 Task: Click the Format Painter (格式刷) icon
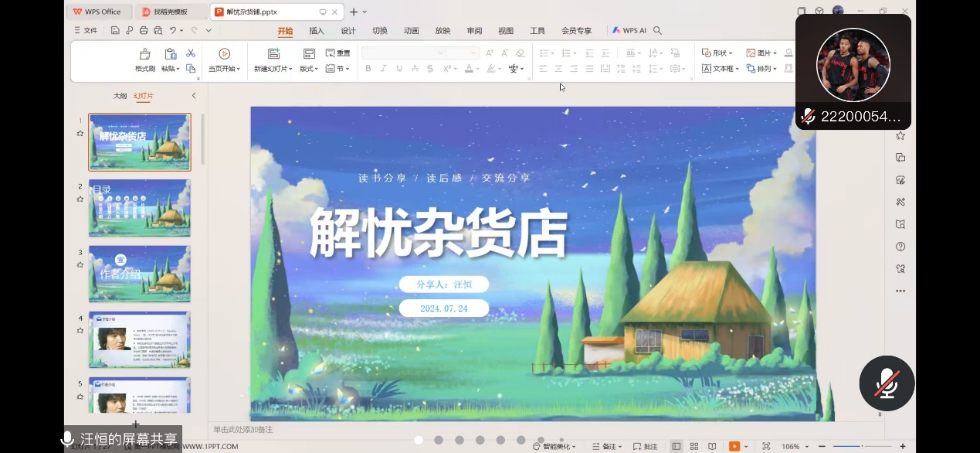point(144,54)
